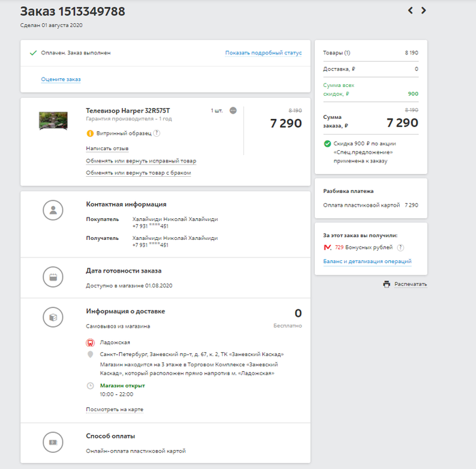The image size is (476, 469).
Task: Click the store address map pin icon
Action: (x=90, y=354)
